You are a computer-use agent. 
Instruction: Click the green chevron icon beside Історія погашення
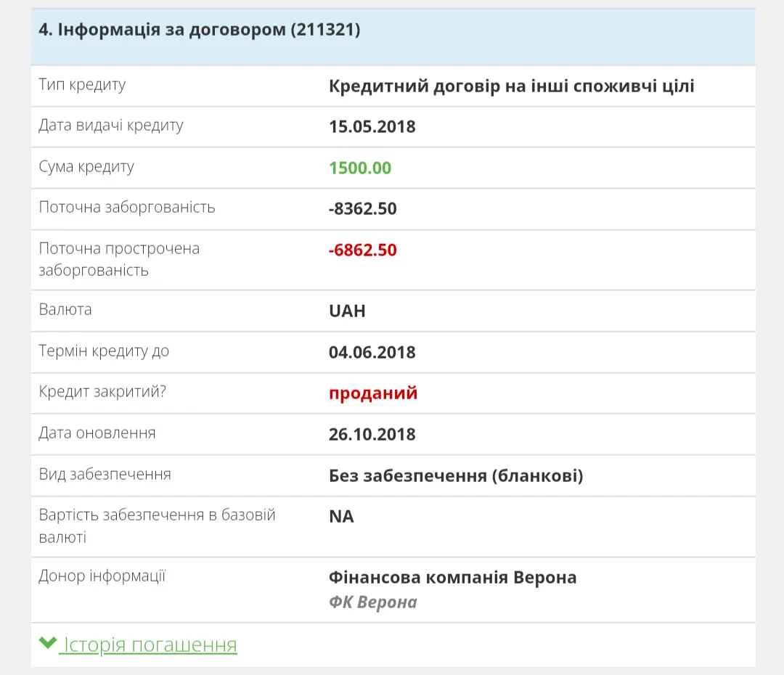(48, 643)
